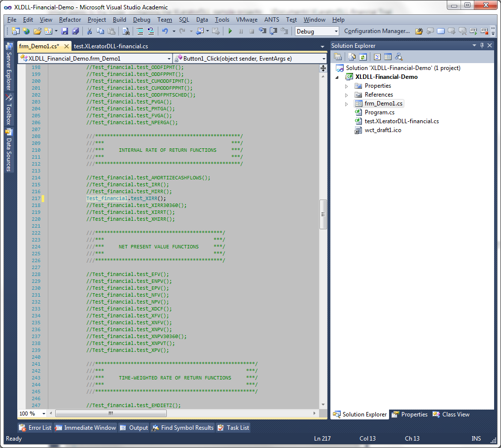Uncomment the selected lines icon
This screenshot has width=501, height=448.
coord(150,31)
